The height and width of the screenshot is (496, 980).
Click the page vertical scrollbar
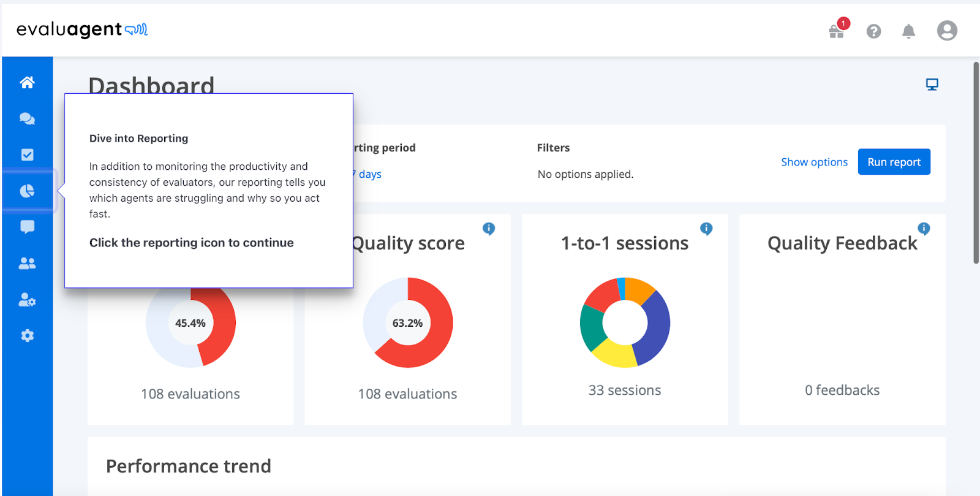[976, 163]
